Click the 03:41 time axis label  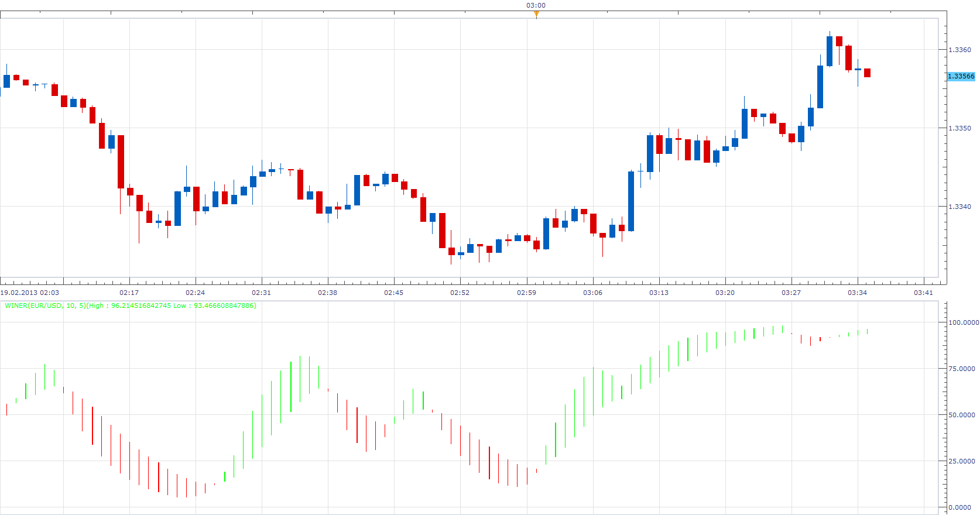(x=923, y=293)
